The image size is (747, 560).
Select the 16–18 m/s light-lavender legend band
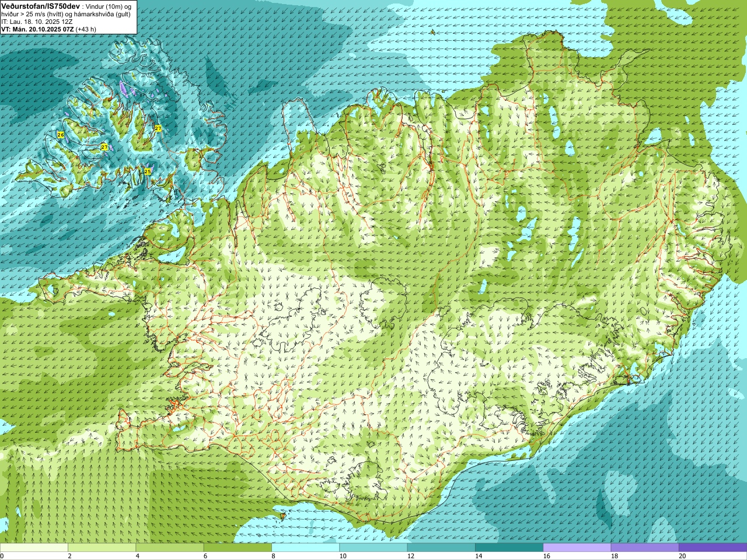(577, 548)
